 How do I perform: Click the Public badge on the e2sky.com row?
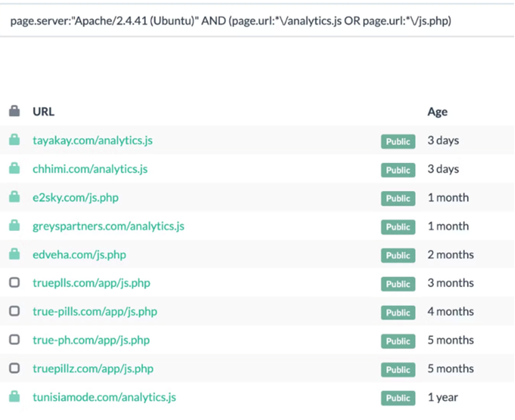pos(398,199)
